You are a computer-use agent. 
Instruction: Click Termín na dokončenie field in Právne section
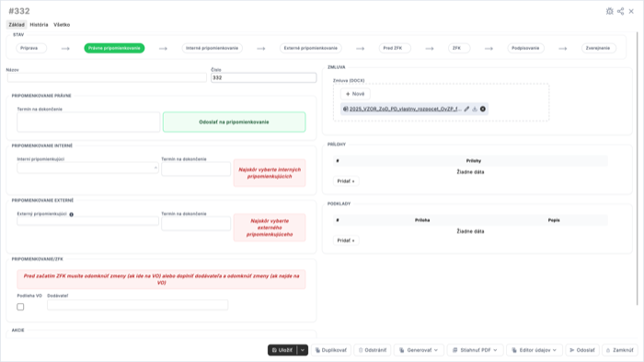click(x=88, y=123)
